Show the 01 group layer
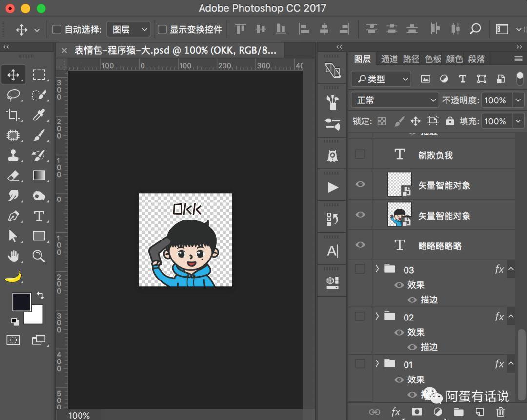 coord(360,363)
